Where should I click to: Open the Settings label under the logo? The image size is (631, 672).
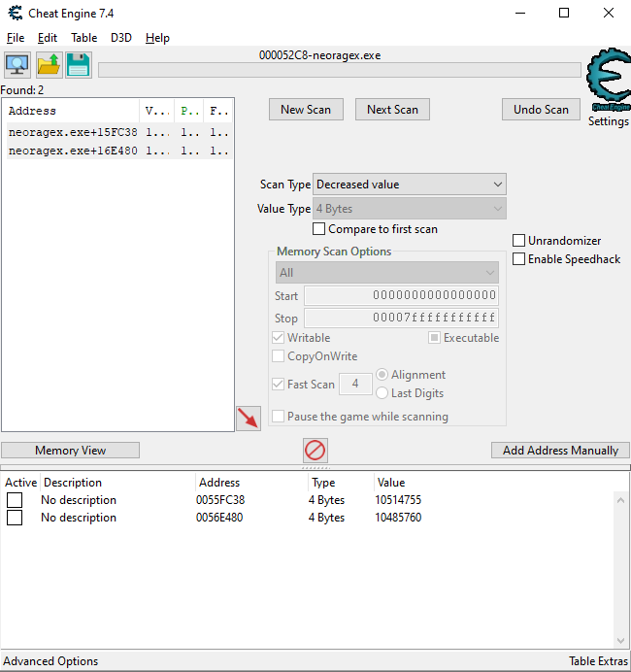pyautogui.click(x=609, y=121)
